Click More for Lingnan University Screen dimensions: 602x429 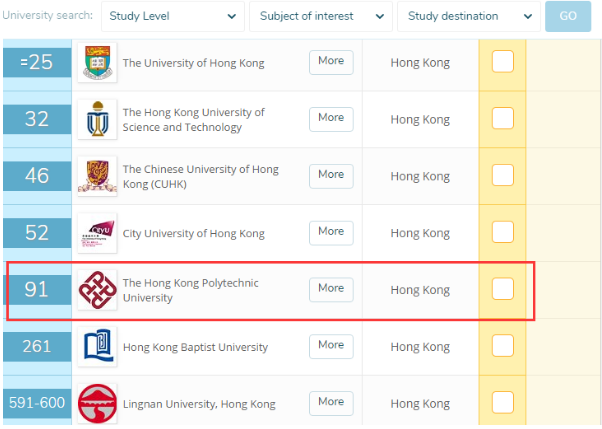pos(331,402)
